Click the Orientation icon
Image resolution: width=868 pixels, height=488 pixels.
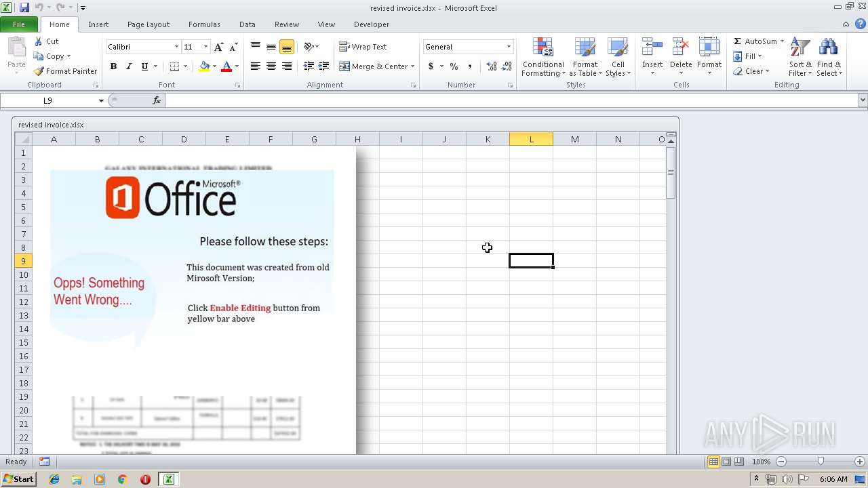coord(309,47)
